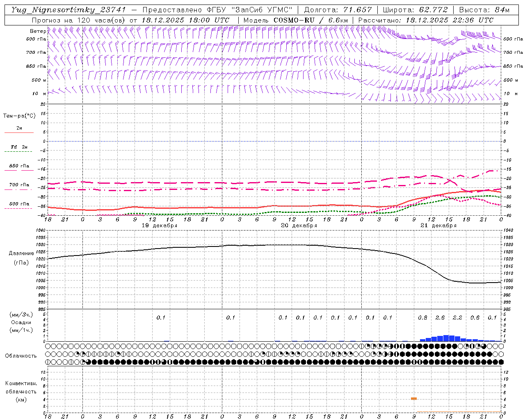This screenshot has width=525, height=420.
Task: Click the Модель COSMO-RU / 6.6км label
Action: tap(295, 20)
